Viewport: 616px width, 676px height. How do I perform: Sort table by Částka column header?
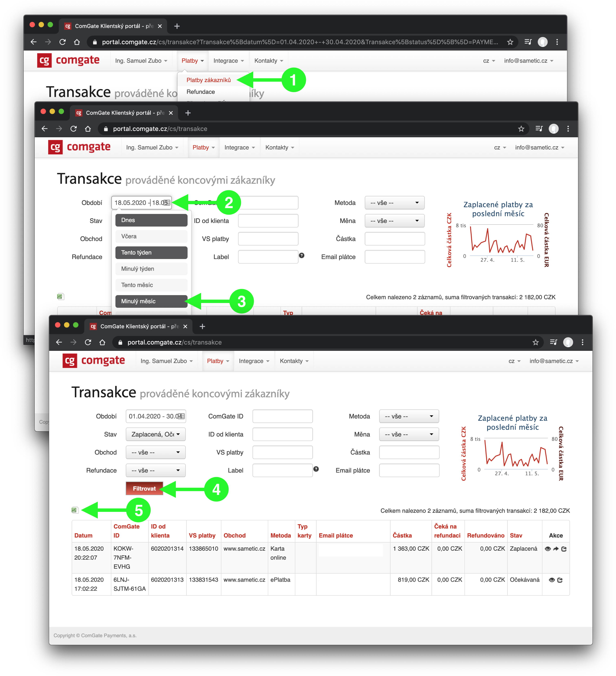pos(402,535)
